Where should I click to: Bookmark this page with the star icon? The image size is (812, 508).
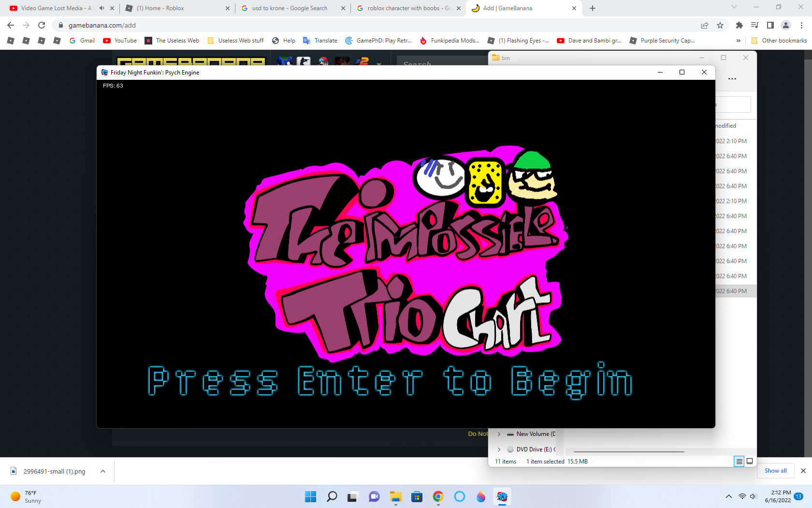[721, 25]
